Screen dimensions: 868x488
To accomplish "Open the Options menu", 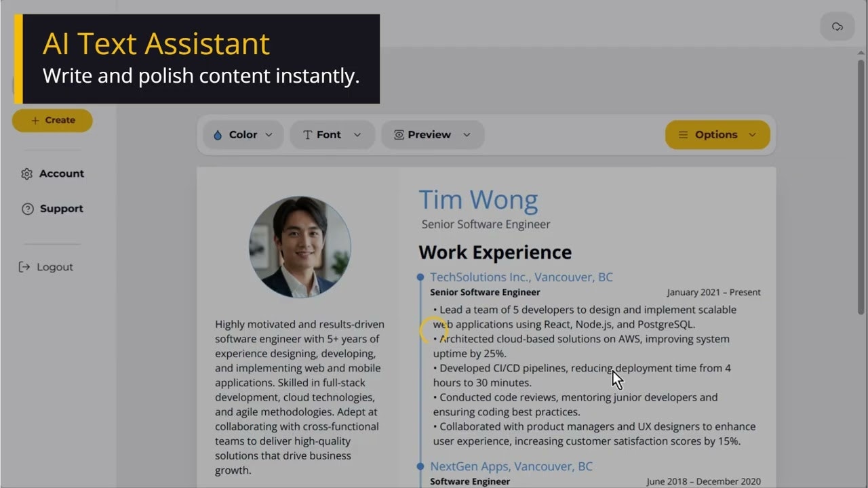I will [x=717, y=135].
